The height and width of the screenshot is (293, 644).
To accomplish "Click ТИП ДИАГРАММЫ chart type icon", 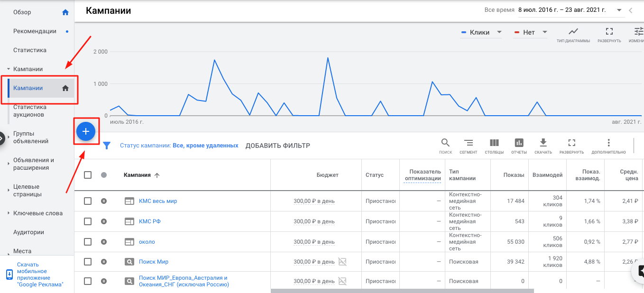I will (x=573, y=32).
